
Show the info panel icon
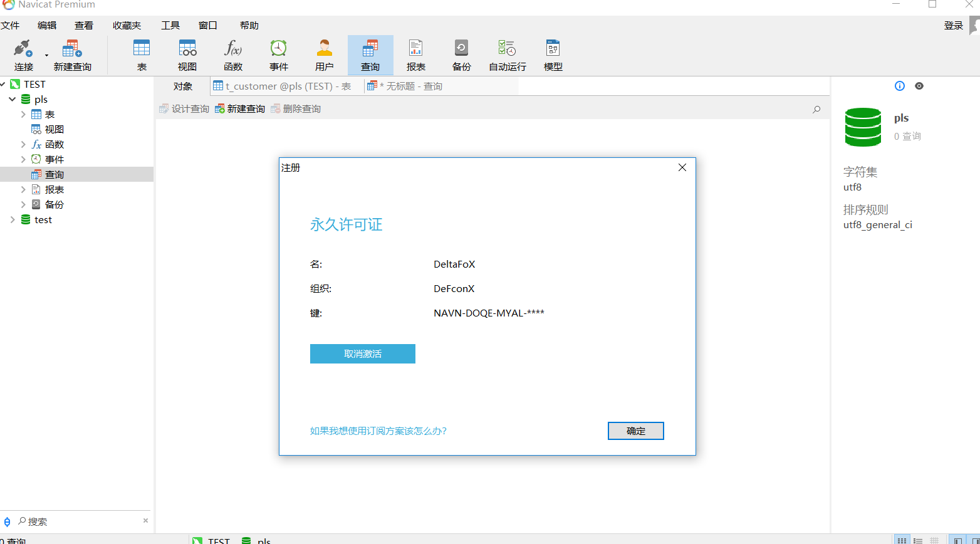(900, 86)
